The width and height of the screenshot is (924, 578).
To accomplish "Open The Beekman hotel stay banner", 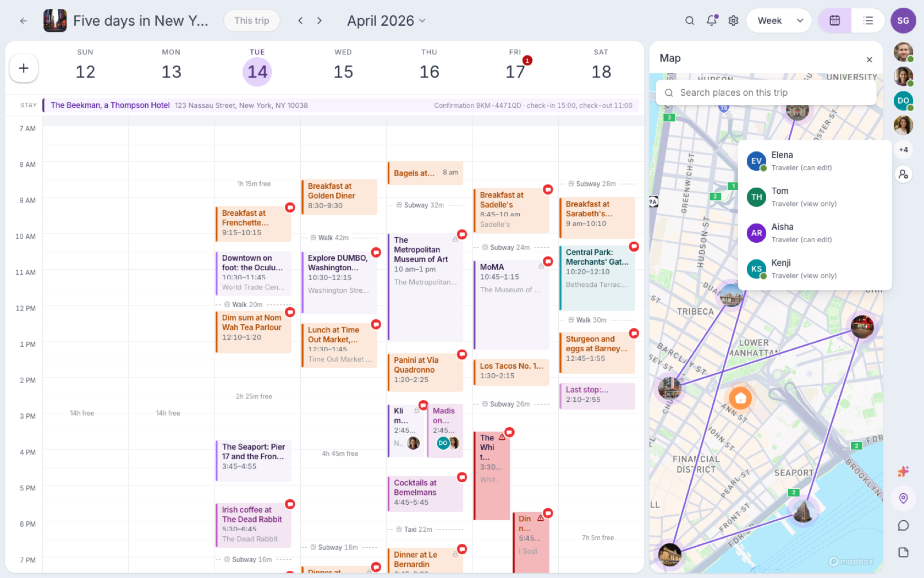I will point(341,105).
